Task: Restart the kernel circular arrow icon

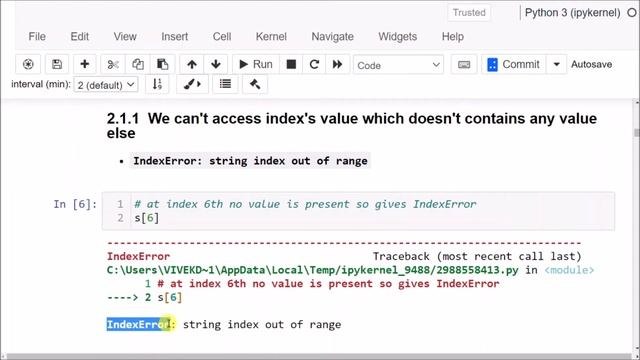Action: [314, 64]
